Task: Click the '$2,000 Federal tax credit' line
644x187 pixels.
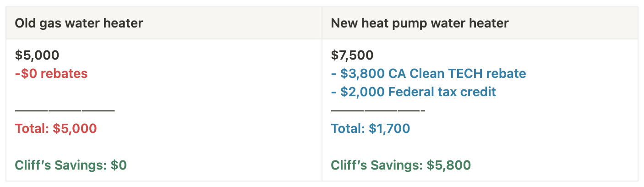Action: click(x=414, y=92)
